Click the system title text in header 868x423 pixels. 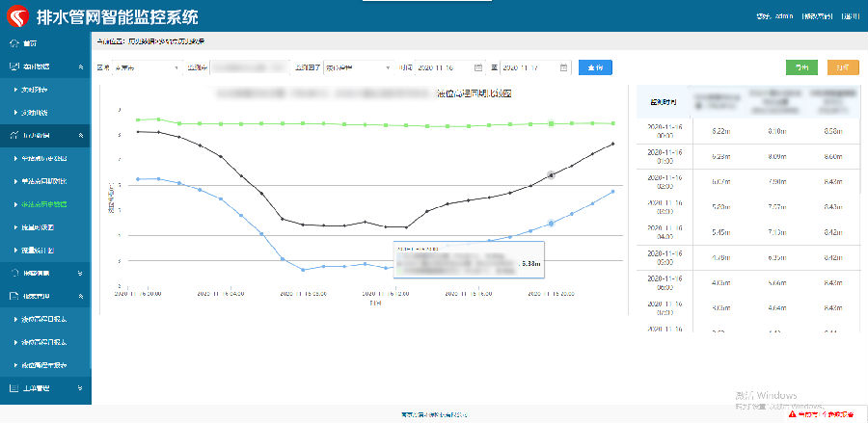click(118, 16)
